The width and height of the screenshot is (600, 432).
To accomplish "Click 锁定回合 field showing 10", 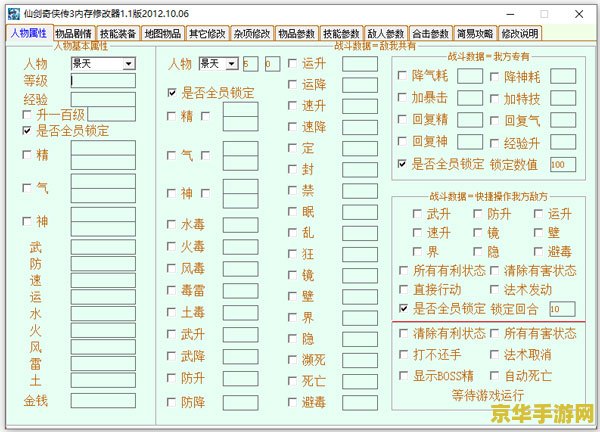I will coord(562,309).
